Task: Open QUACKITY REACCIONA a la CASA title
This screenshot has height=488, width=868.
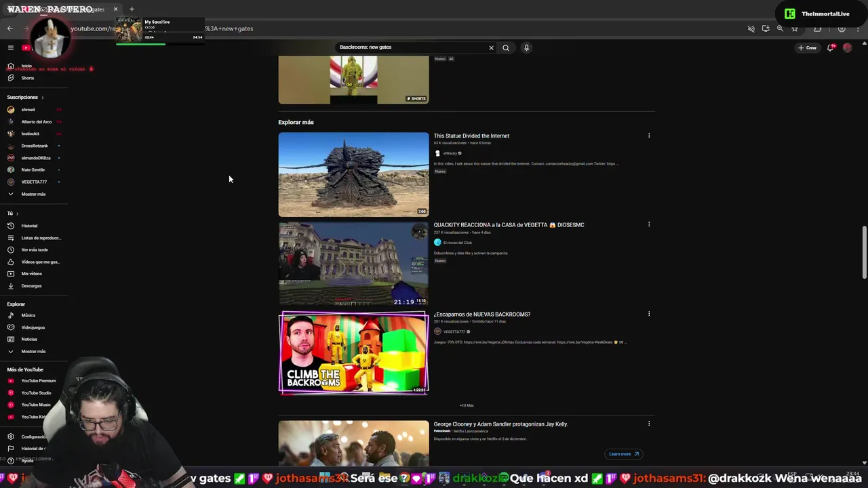Action: pyautogui.click(x=509, y=224)
